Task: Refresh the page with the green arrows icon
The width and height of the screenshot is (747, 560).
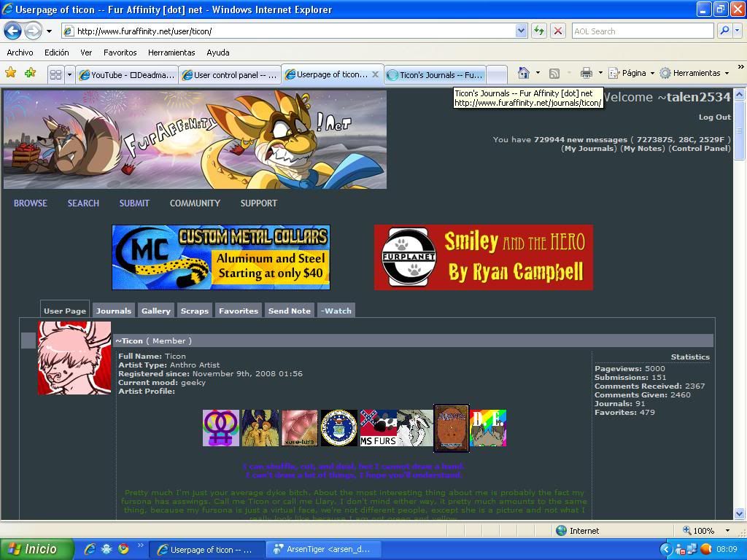Action: (x=539, y=31)
